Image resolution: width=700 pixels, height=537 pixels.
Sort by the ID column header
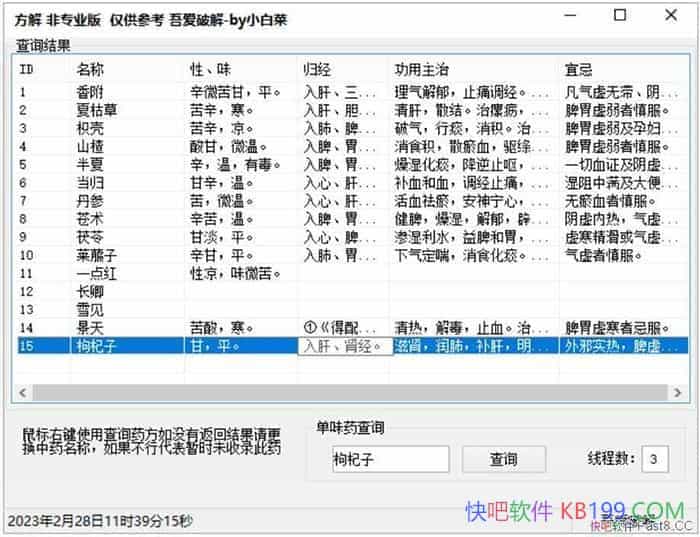click(x=40, y=70)
